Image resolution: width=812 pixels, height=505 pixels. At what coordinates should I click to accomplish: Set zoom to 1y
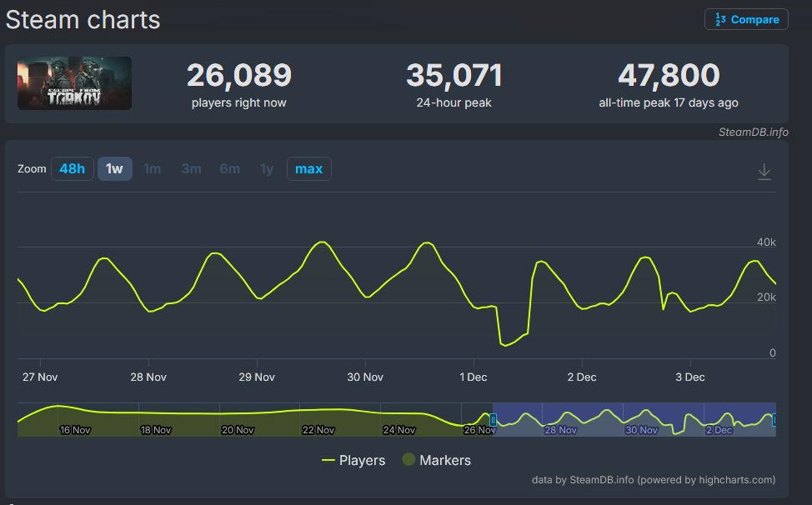(267, 168)
